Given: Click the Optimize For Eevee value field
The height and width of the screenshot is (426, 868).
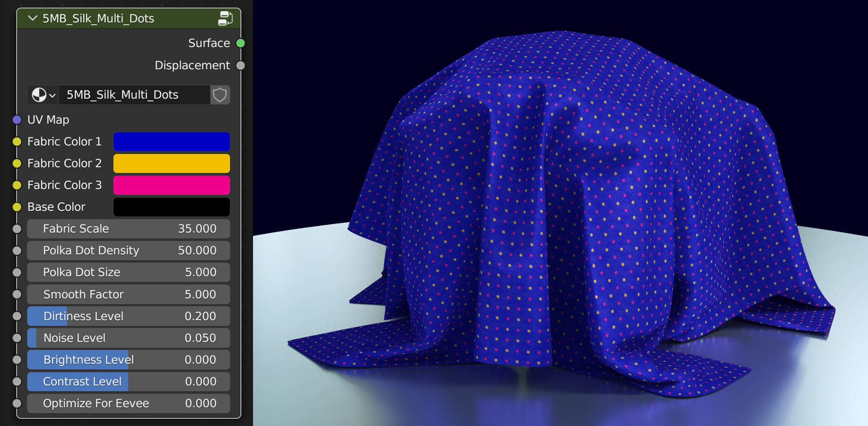Looking at the screenshot, I should 128,403.
